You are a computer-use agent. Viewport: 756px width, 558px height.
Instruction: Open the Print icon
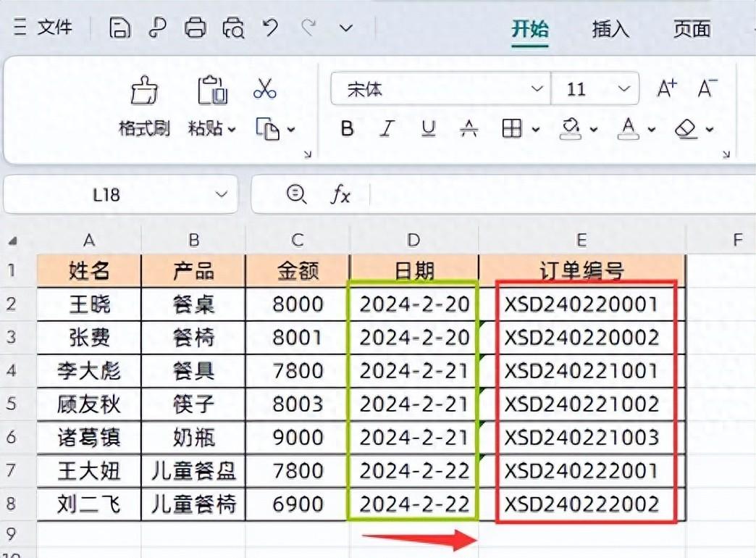[196, 28]
